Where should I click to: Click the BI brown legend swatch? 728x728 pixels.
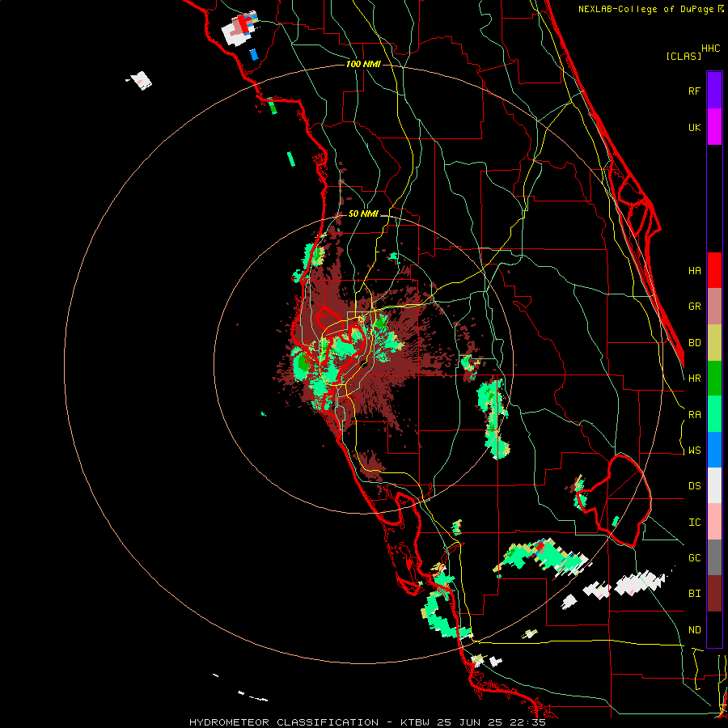click(x=714, y=594)
